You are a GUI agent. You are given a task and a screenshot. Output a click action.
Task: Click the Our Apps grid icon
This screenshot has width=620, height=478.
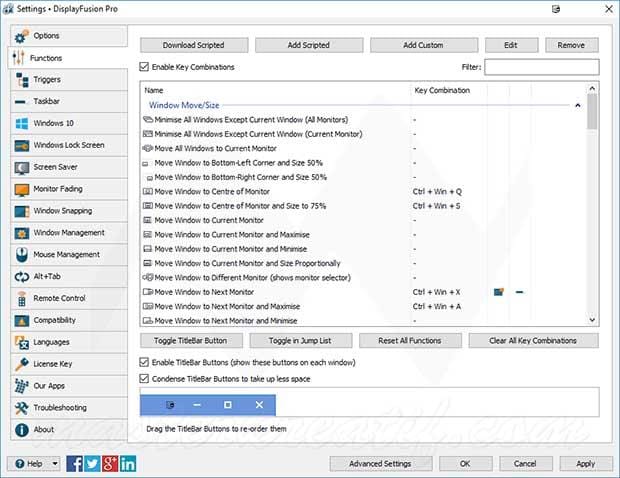coord(22,386)
